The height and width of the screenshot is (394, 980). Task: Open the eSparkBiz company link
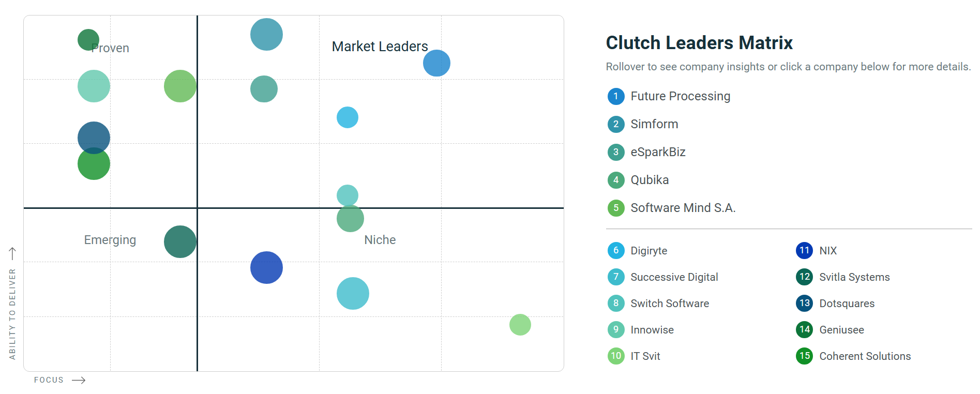(x=658, y=152)
